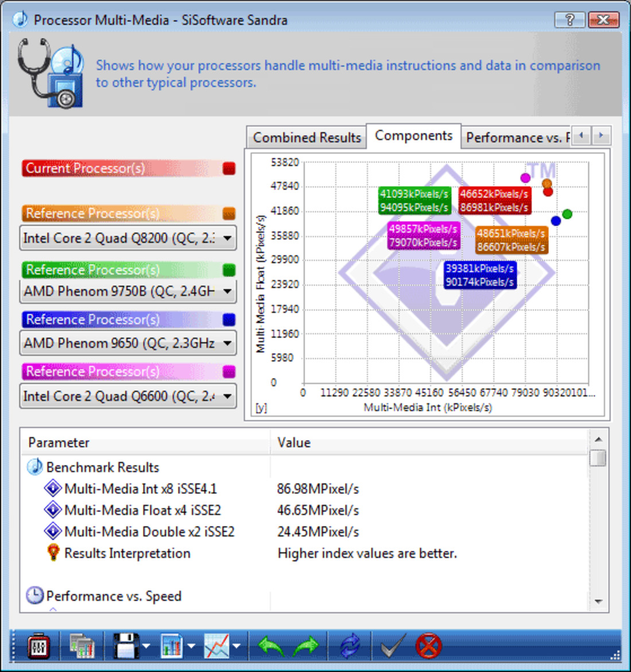Click the Value column header
The width and height of the screenshot is (631, 672).
click(429, 442)
